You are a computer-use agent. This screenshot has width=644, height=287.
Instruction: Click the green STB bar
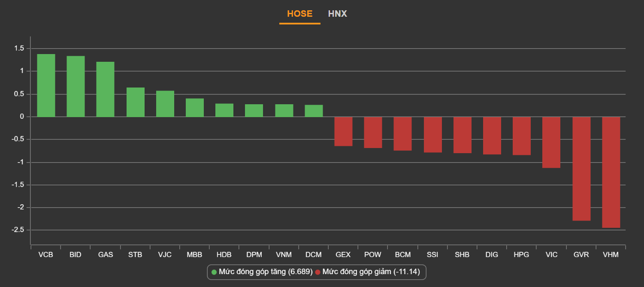click(x=135, y=102)
